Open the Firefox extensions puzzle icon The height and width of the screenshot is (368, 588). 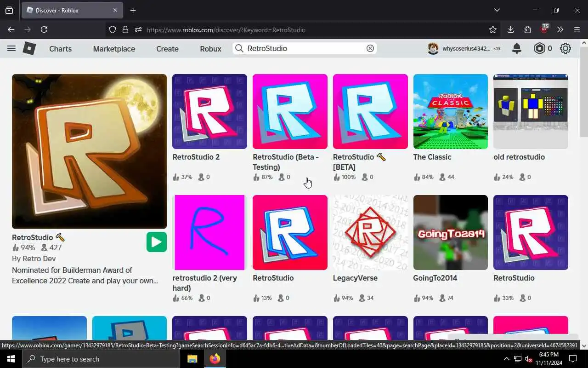point(527,29)
